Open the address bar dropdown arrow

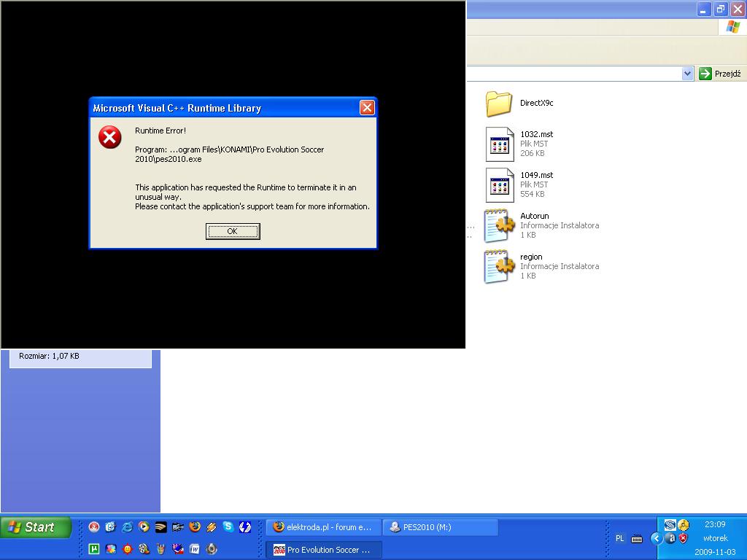pyautogui.click(x=687, y=74)
